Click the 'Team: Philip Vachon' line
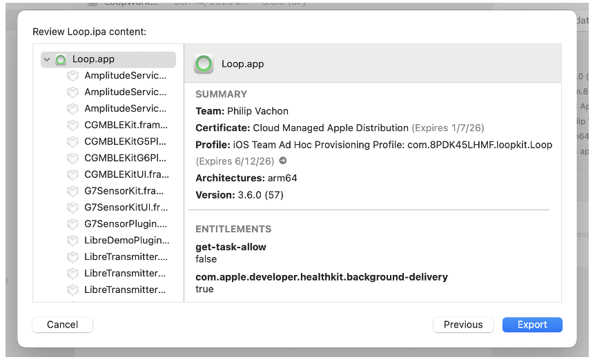The width and height of the screenshot is (595, 364). [x=242, y=111]
